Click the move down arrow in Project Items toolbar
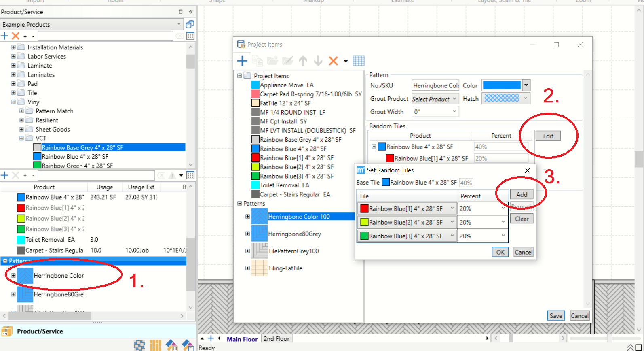The width and height of the screenshot is (644, 351). [x=318, y=61]
